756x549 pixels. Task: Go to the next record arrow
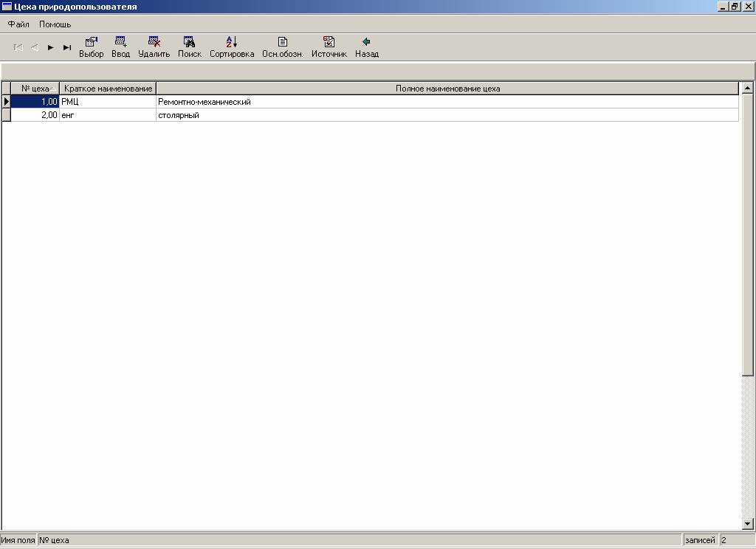click(51, 47)
